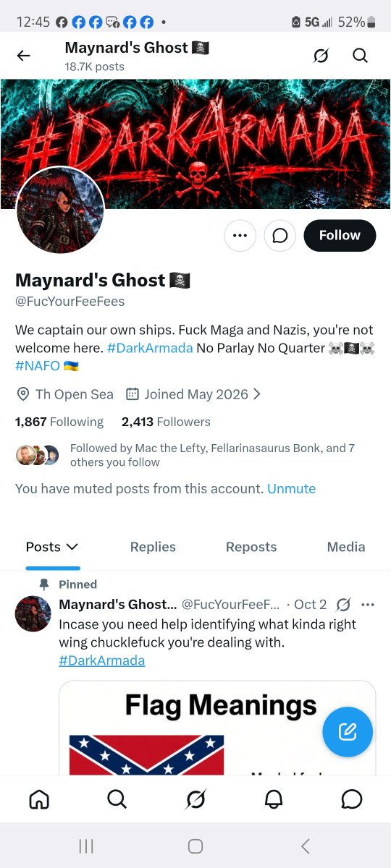391x868 pixels.
Task: Open notifications bell in bottom bar
Action: (274, 799)
